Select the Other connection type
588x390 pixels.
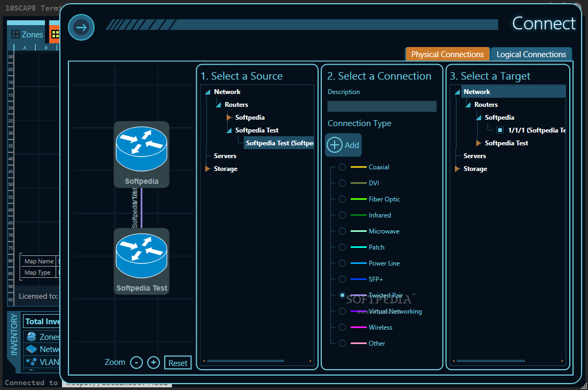[342, 343]
